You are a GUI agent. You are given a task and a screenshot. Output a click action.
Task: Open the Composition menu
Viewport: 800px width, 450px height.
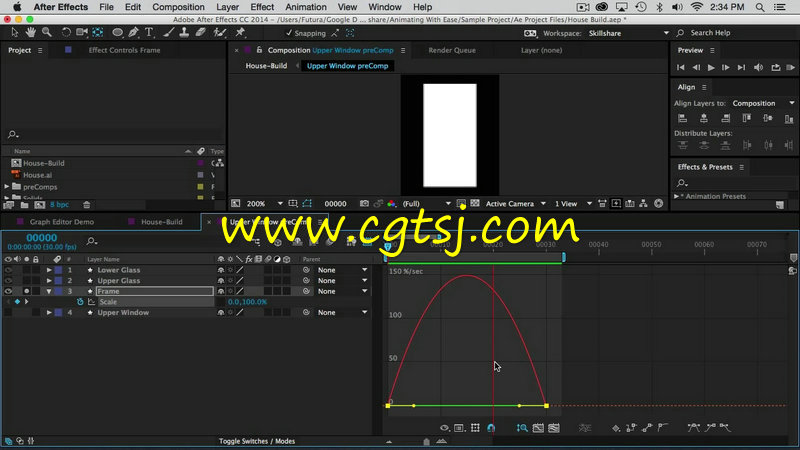click(178, 7)
